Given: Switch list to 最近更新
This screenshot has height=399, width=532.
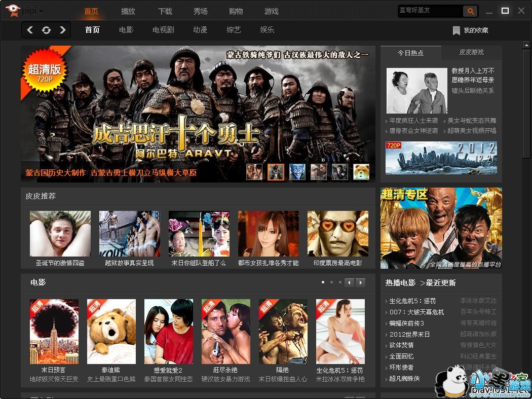Looking at the screenshot, I should pyautogui.click(x=441, y=283).
